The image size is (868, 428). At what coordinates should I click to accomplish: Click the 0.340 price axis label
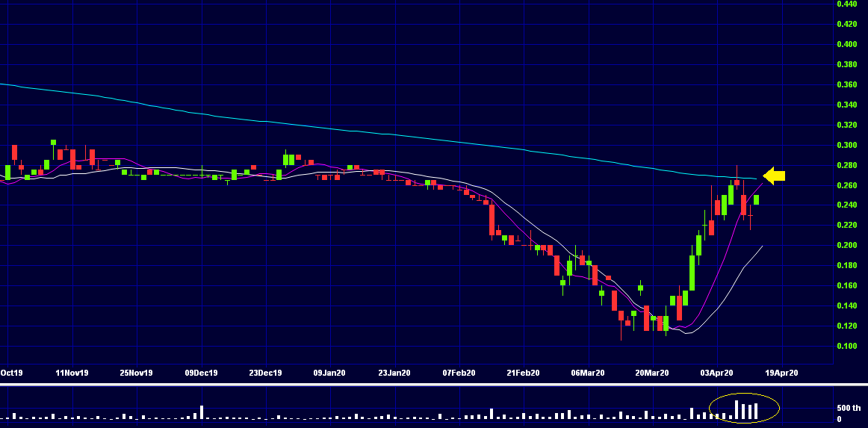[848, 105]
